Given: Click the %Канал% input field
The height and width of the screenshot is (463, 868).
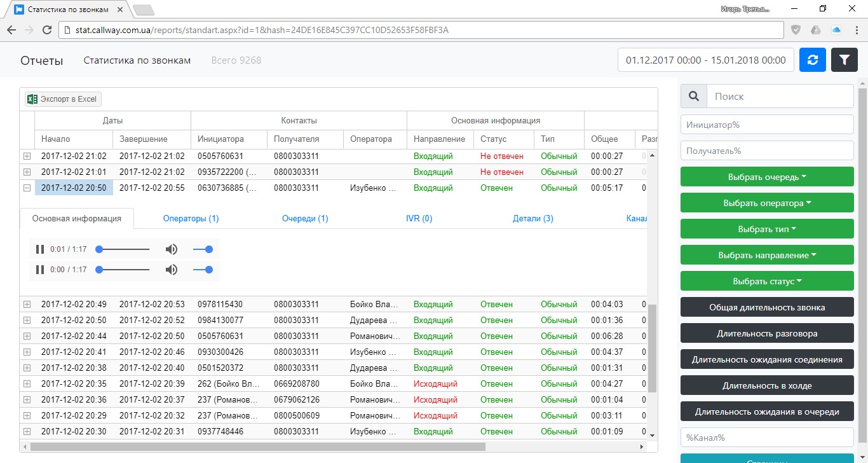Looking at the screenshot, I should coord(767,438).
